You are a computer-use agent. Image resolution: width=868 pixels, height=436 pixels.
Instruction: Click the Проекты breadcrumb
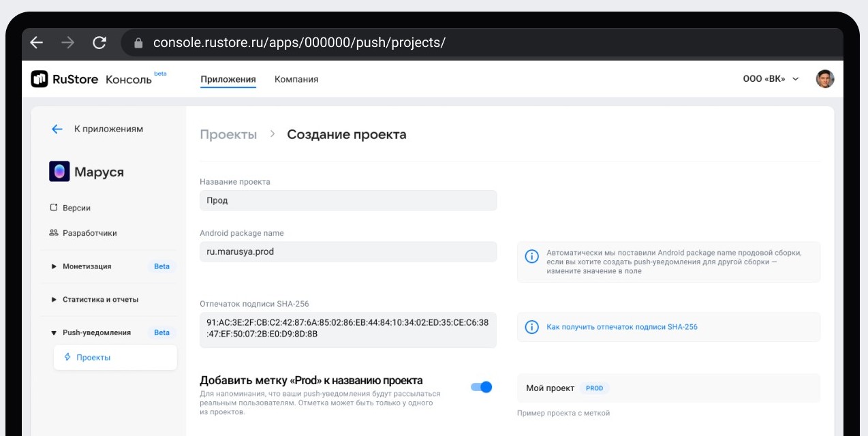(228, 134)
